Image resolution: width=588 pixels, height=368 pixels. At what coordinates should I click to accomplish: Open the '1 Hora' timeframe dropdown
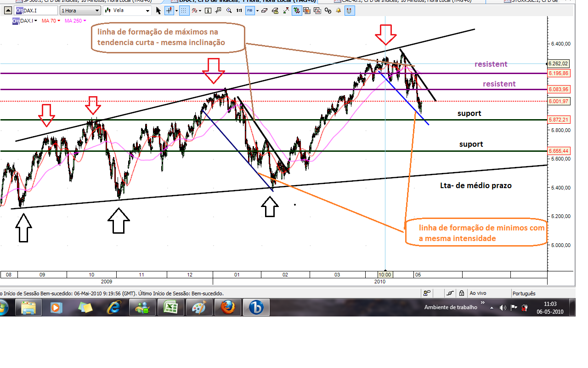80,11
